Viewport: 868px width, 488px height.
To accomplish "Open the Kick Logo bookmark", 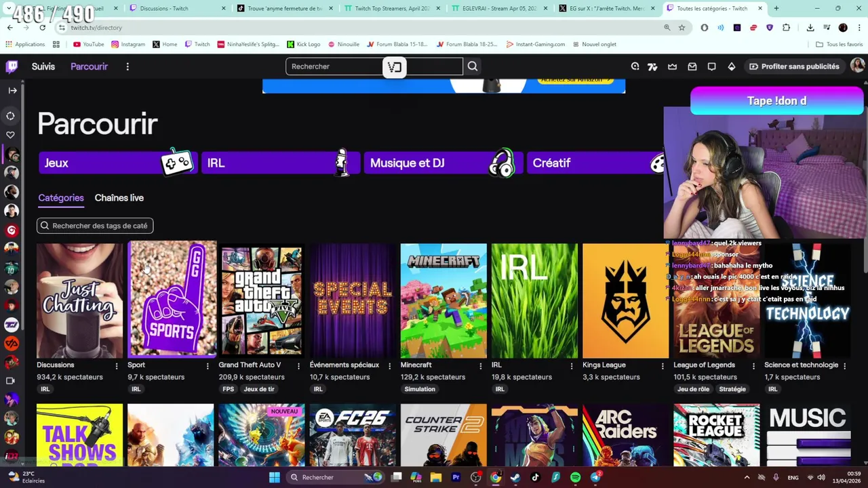I will pyautogui.click(x=303, y=44).
